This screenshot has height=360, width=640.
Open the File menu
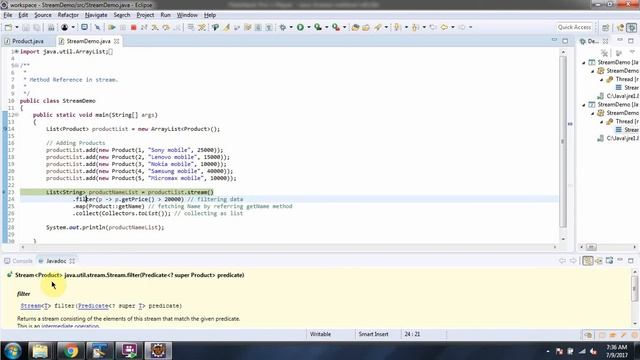(8, 15)
